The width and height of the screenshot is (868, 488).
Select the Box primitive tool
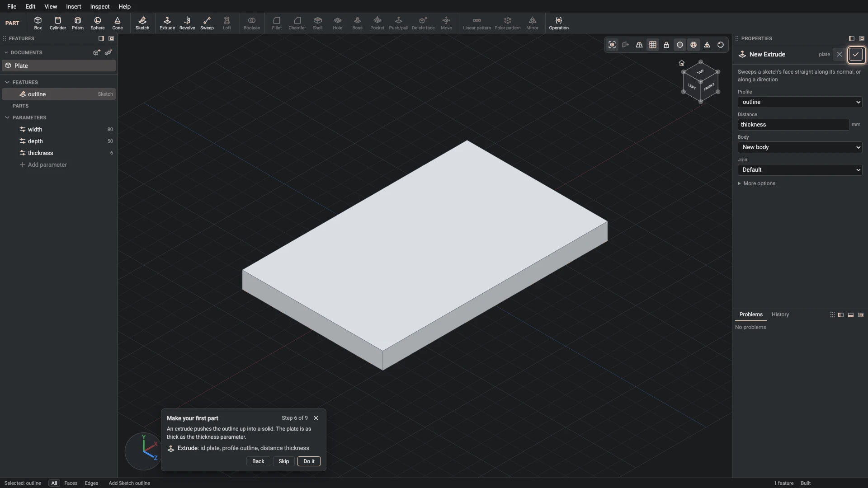tap(38, 23)
